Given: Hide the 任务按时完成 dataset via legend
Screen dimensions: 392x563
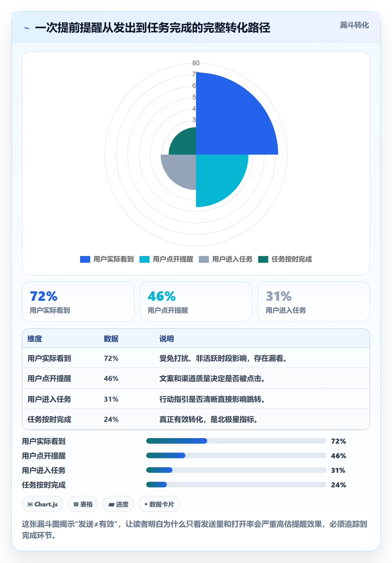Looking at the screenshot, I should coord(285,259).
